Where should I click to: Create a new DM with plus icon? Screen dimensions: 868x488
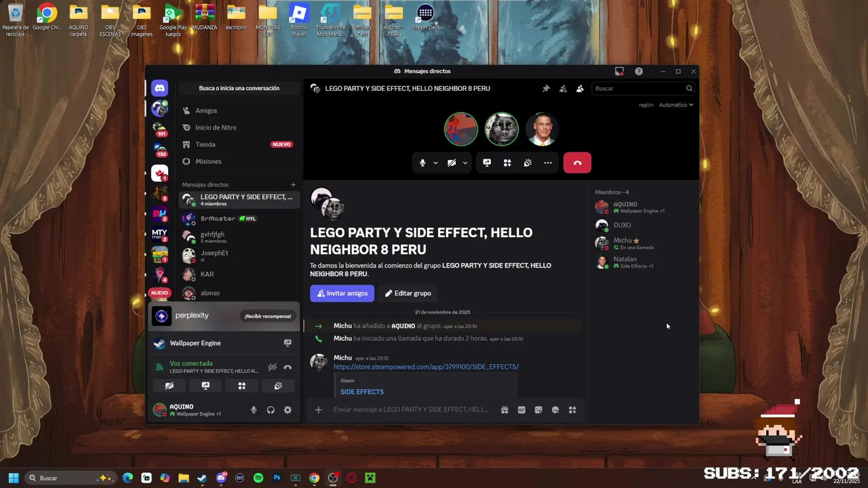point(293,184)
